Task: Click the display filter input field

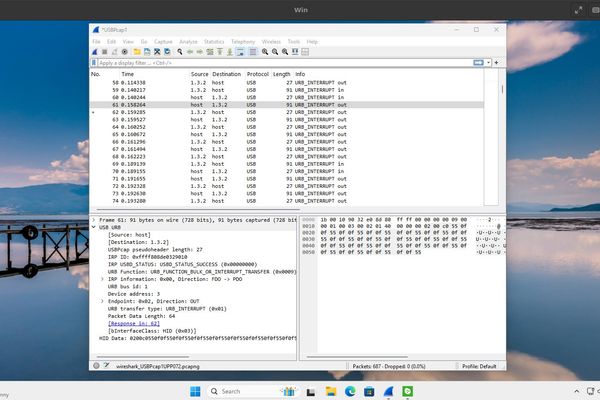Action: click(285, 63)
